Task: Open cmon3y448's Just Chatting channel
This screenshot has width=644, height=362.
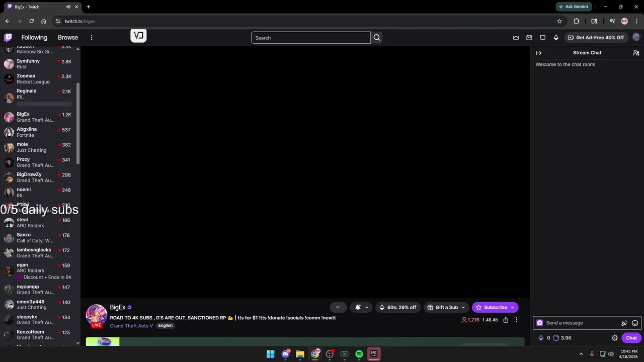Action: tap(39, 305)
